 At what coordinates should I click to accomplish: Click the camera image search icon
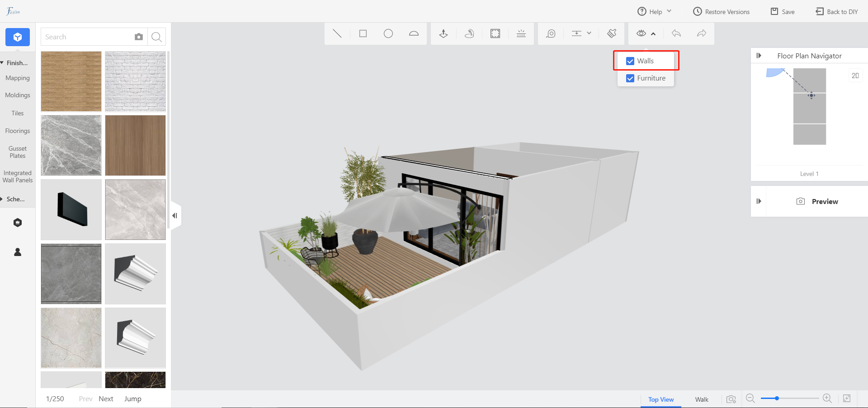139,37
